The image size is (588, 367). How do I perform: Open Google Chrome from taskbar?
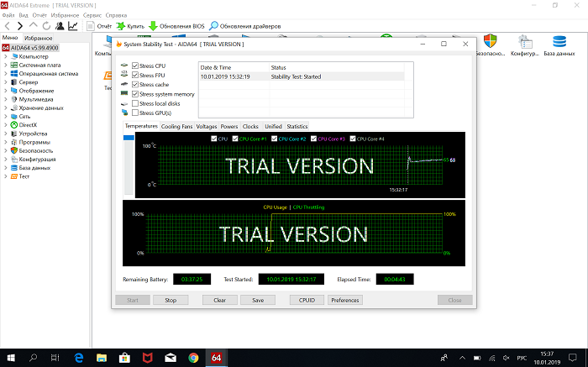point(193,358)
